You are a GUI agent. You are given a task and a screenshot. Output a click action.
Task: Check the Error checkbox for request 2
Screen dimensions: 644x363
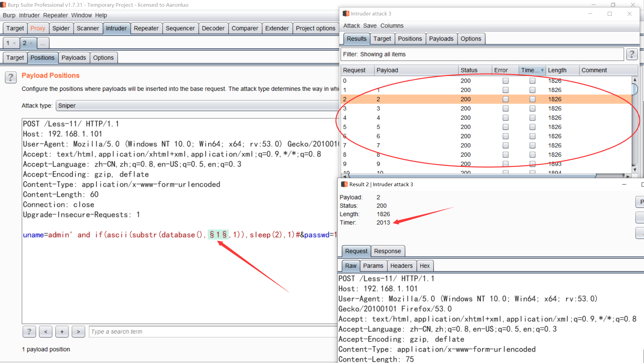point(505,99)
